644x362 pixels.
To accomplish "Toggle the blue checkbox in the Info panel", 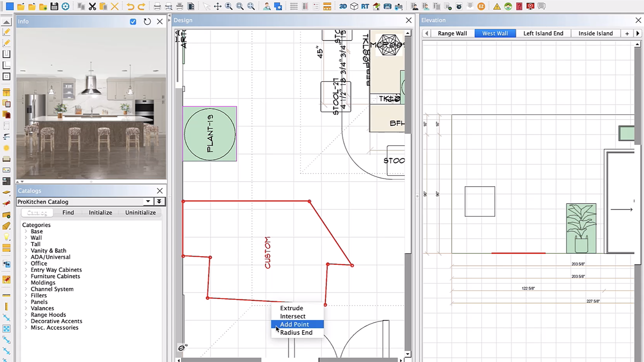I will point(133,22).
